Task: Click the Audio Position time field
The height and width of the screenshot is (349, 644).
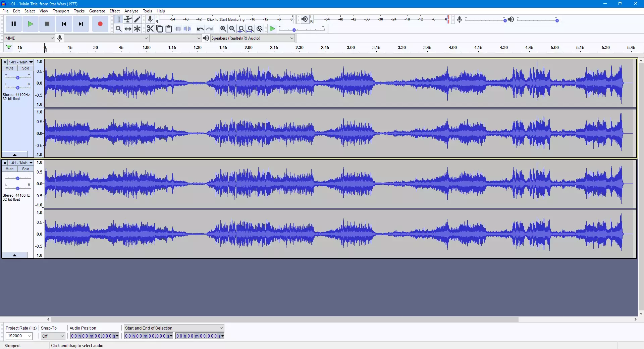Action: (94, 336)
